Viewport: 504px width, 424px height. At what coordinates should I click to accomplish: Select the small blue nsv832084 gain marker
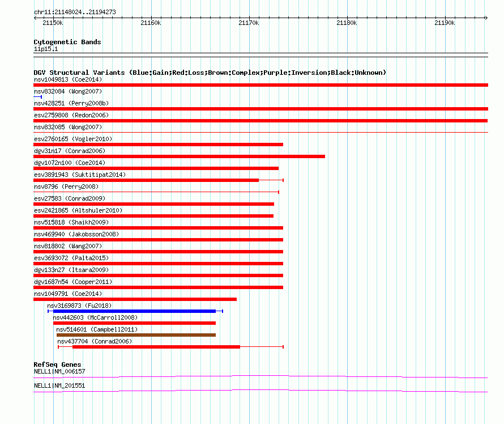37,97
